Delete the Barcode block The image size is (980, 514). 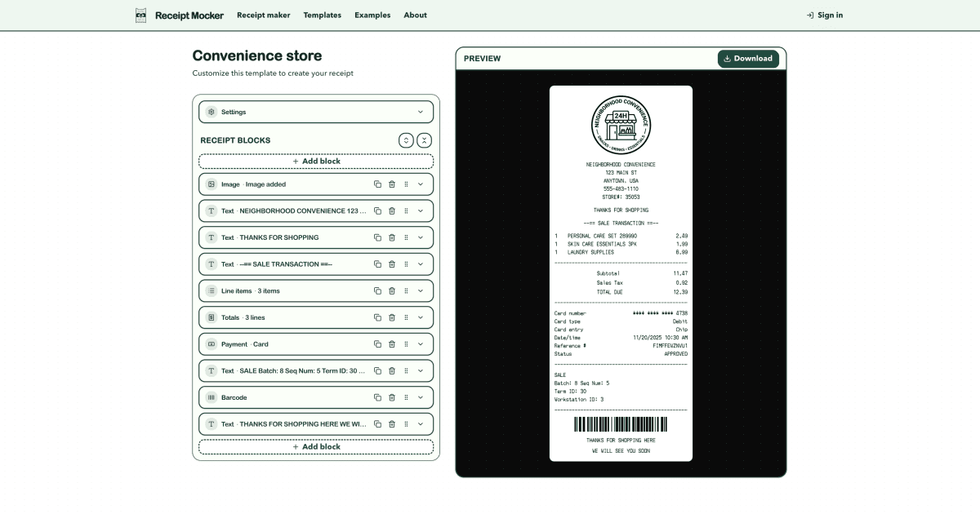[x=392, y=397]
